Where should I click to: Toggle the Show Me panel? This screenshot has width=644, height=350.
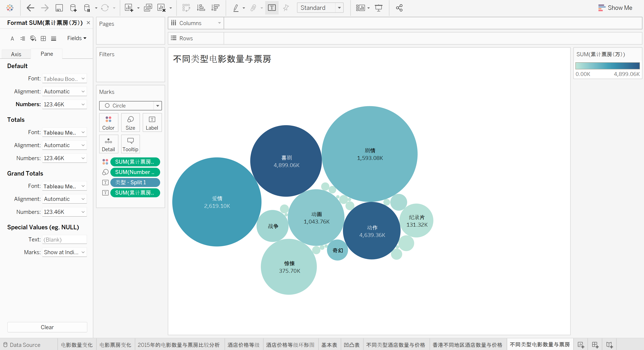pyautogui.click(x=615, y=8)
